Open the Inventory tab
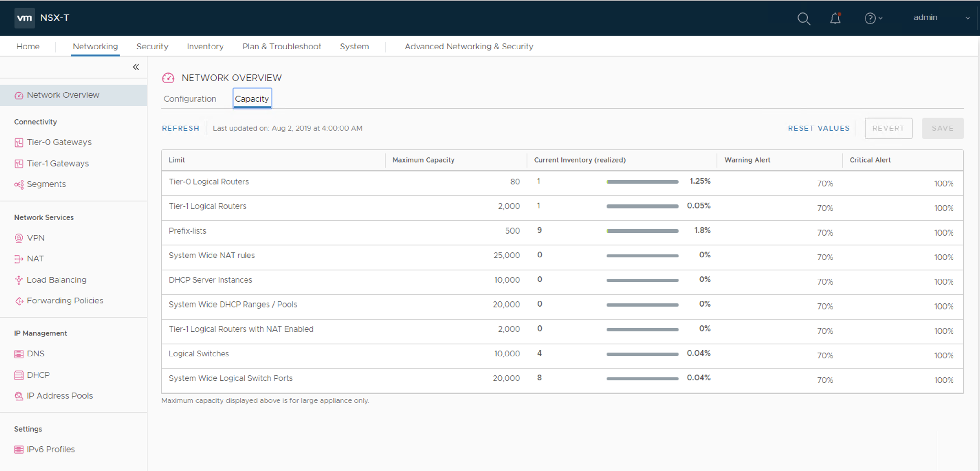The height and width of the screenshot is (471, 980). tap(205, 46)
